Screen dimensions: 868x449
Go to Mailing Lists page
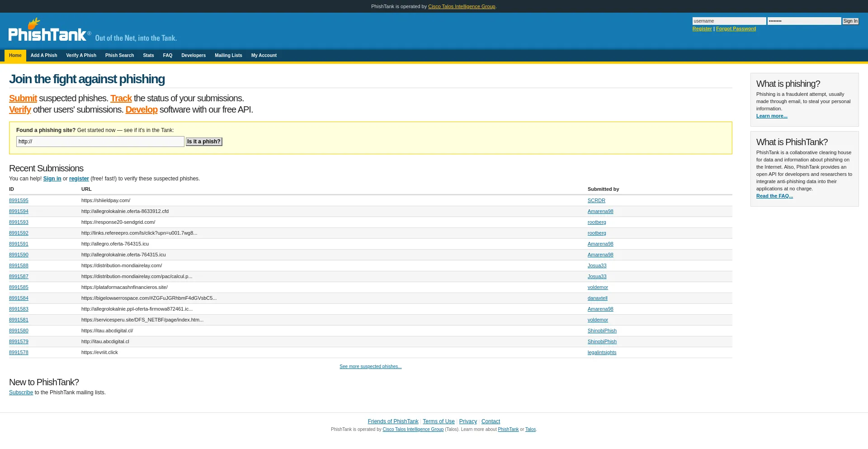(x=228, y=56)
